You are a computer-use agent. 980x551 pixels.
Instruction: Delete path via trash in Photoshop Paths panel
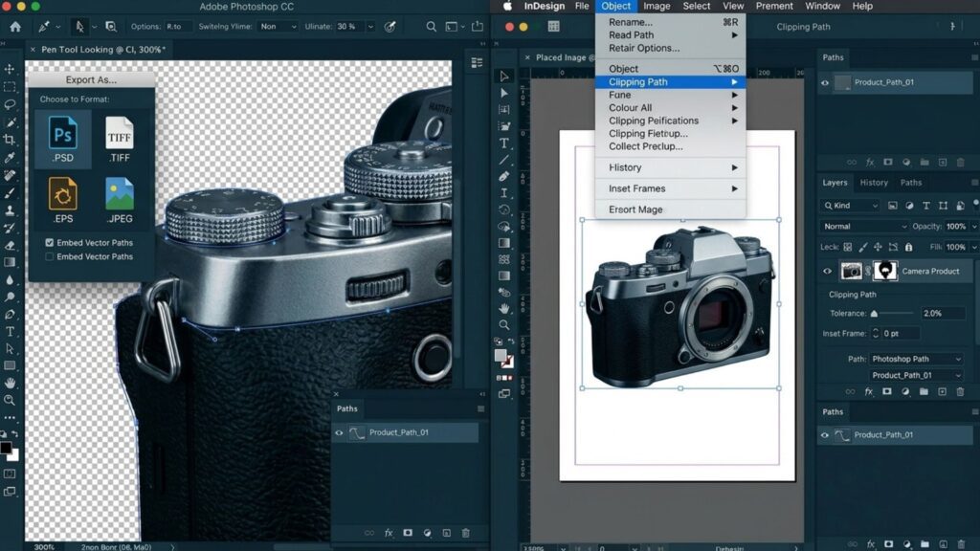click(x=466, y=533)
